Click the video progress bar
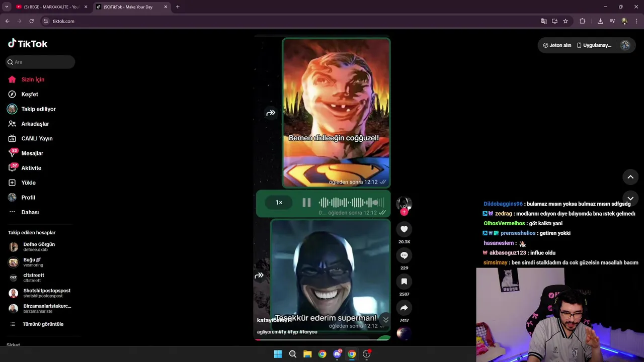Viewport: 644px width, 362px height. (323, 339)
